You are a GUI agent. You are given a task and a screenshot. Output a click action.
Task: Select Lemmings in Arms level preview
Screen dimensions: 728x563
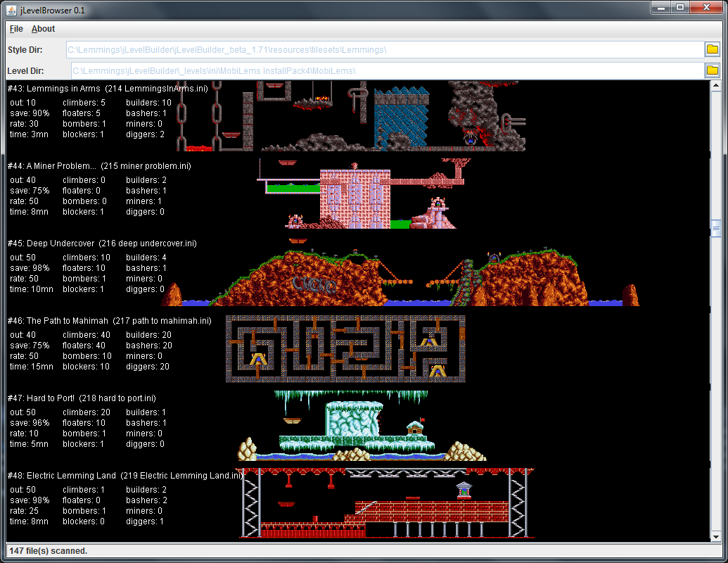click(351, 116)
